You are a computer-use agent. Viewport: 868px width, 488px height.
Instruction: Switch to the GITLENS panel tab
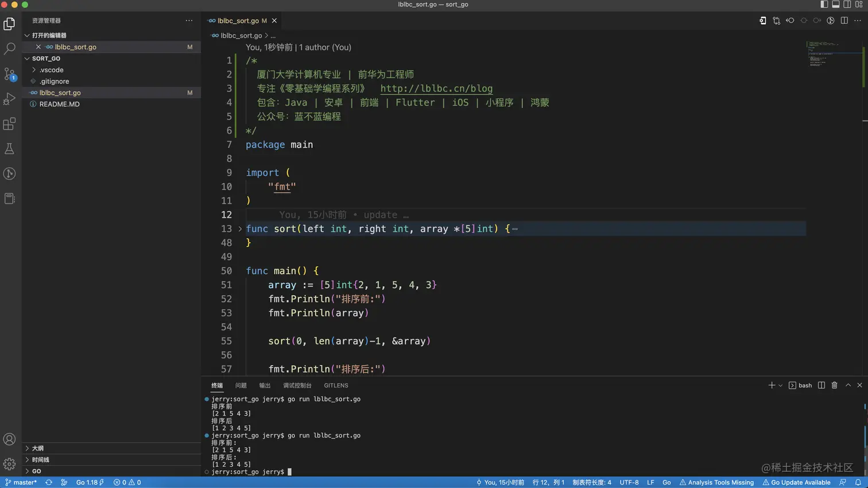336,385
